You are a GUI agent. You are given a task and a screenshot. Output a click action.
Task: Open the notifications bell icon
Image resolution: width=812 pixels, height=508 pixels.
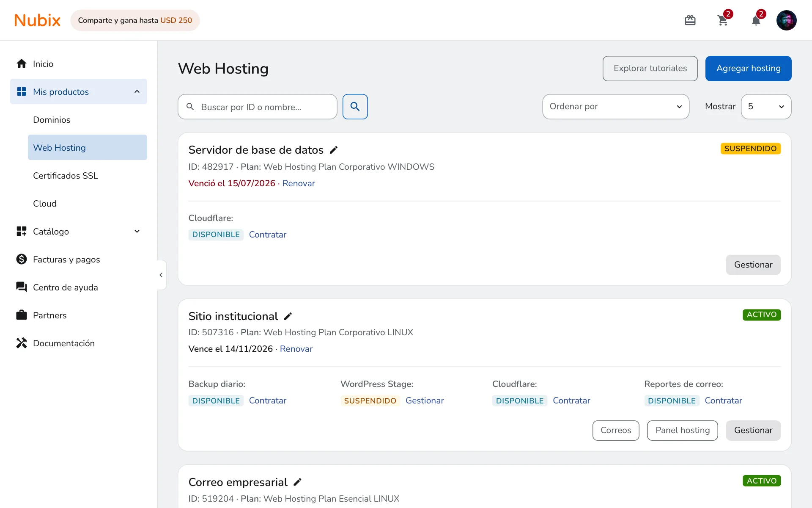(756, 20)
